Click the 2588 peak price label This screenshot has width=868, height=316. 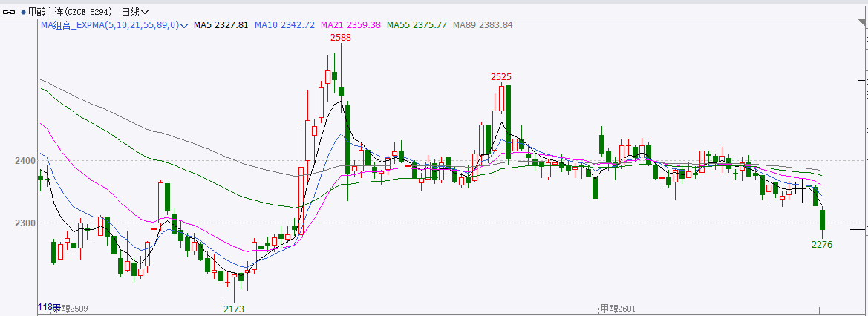pos(341,37)
